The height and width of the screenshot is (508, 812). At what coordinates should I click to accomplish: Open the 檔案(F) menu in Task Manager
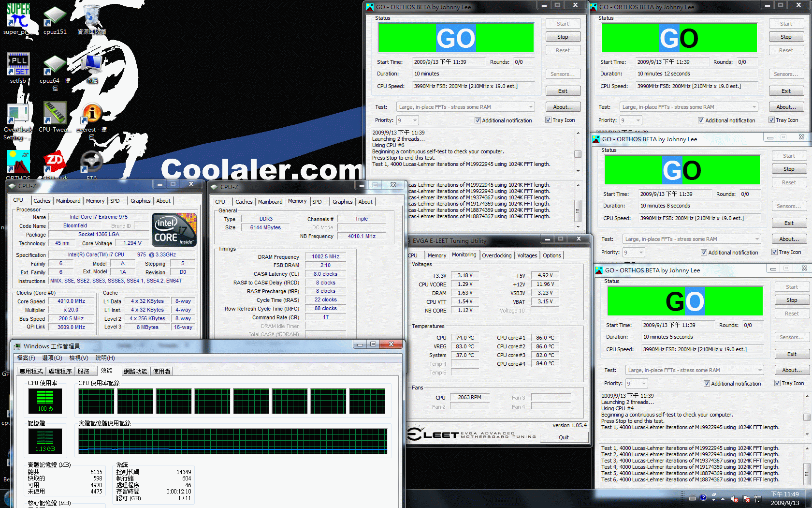click(26, 358)
